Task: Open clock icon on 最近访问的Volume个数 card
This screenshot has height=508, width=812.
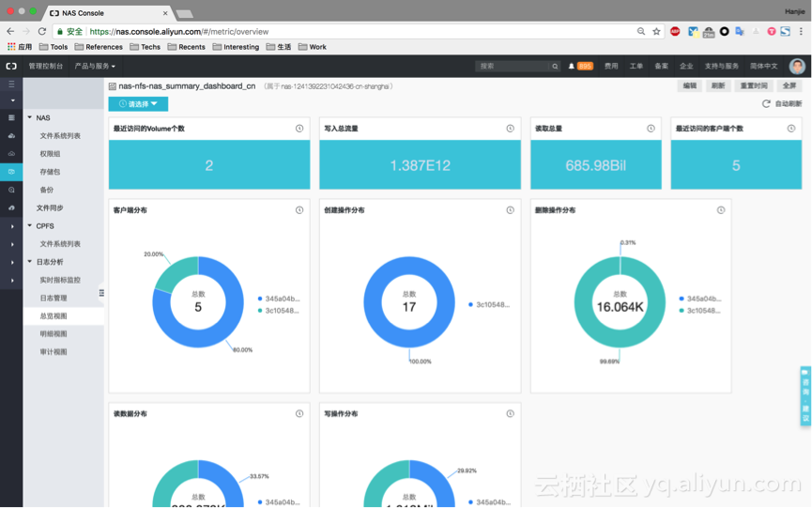Action: click(x=299, y=129)
